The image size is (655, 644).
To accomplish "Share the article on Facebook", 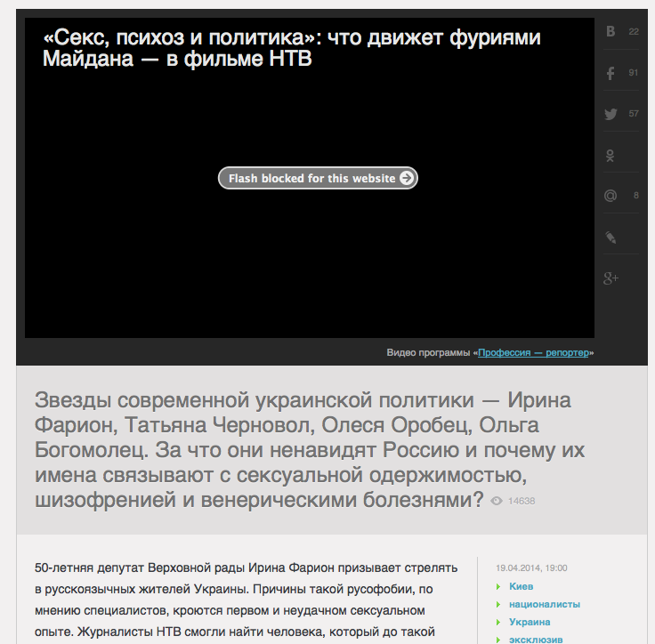I will coord(611,73).
